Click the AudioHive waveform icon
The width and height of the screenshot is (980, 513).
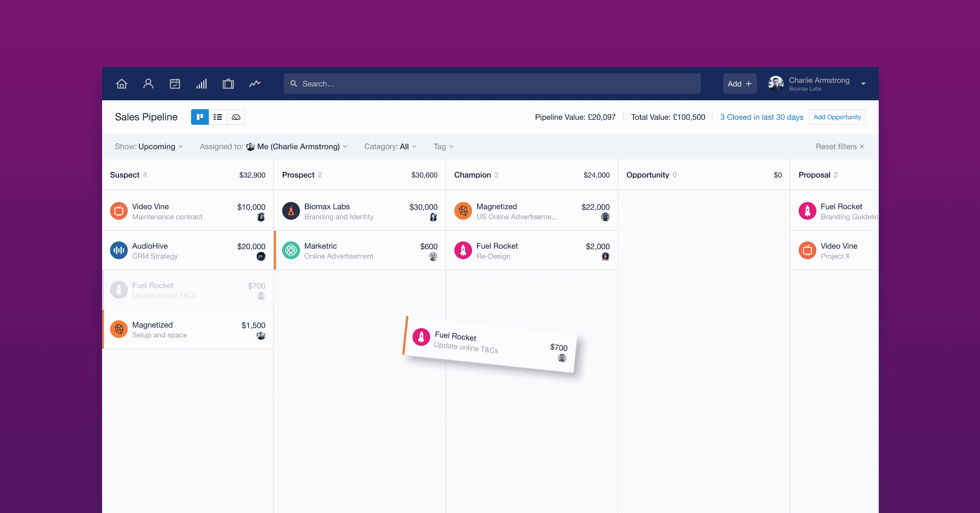click(119, 251)
